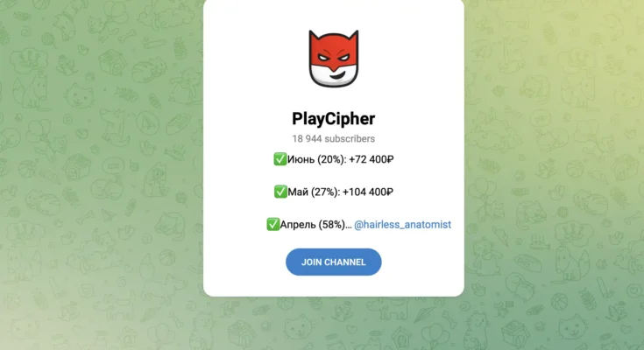Click the (20%) percentage in the Июнь line

[331, 159]
